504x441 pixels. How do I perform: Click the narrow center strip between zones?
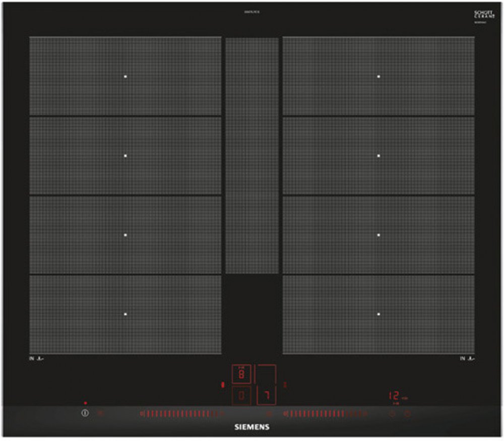pyautogui.click(x=252, y=156)
